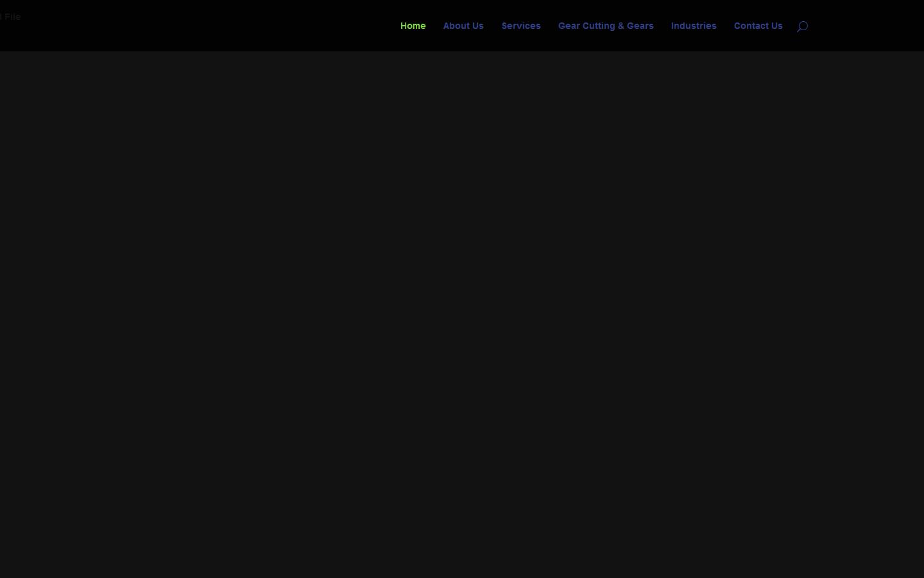Click the File label at top left

tap(10, 17)
